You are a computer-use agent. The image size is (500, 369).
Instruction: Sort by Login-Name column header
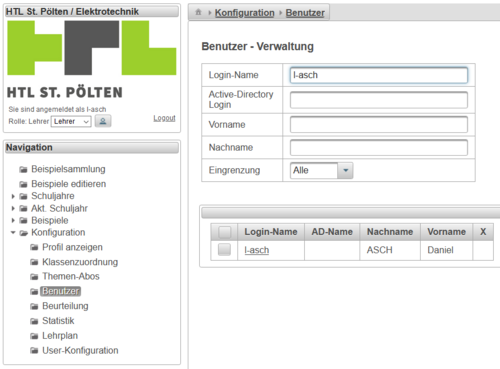[x=271, y=232]
